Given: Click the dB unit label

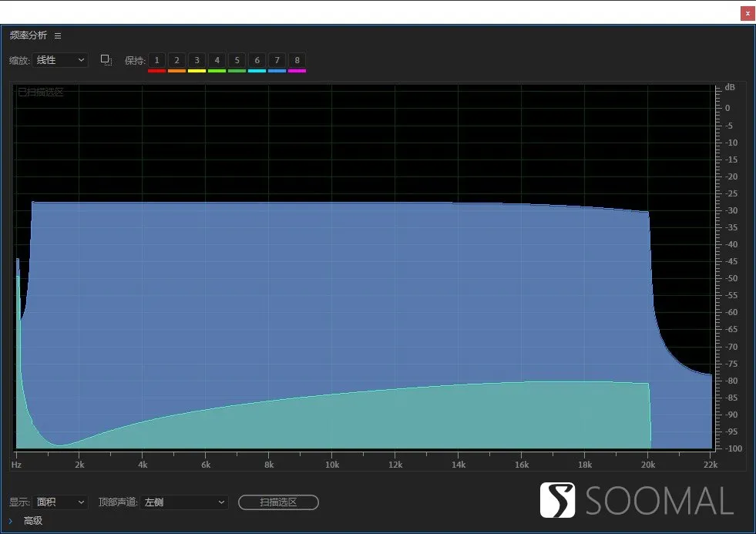Looking at the screenshot, I should pyautogui.click(x=730, y=87).
